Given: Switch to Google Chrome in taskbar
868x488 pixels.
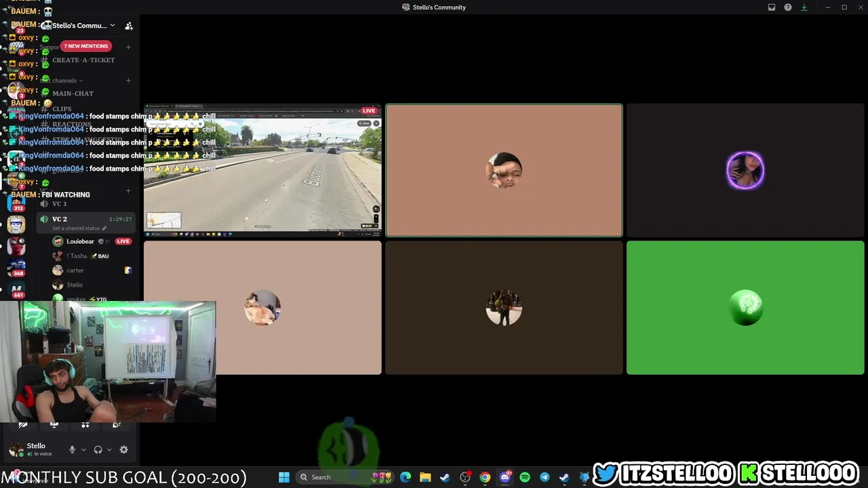Looking at the screenshot, I should coord(485,477).
